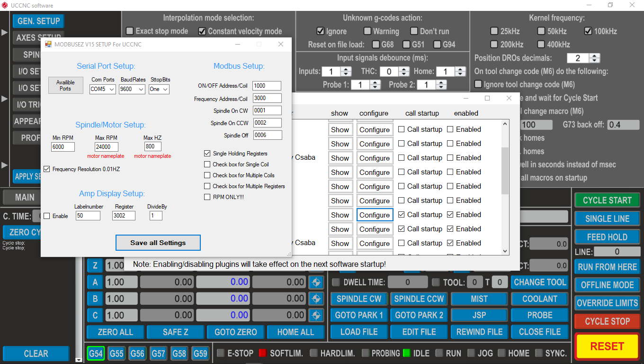Click the triangle arrow beside GEN. SETUP tab

[x=4, y=33]
